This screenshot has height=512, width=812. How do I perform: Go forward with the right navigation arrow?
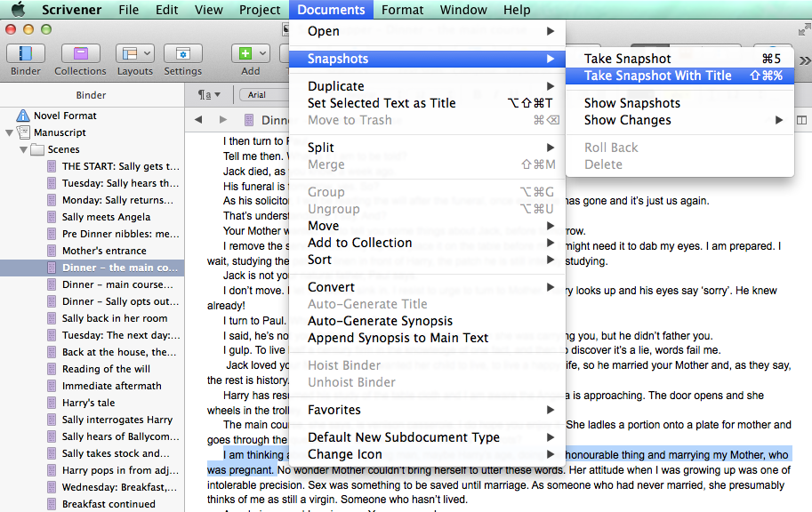point(223,120)
